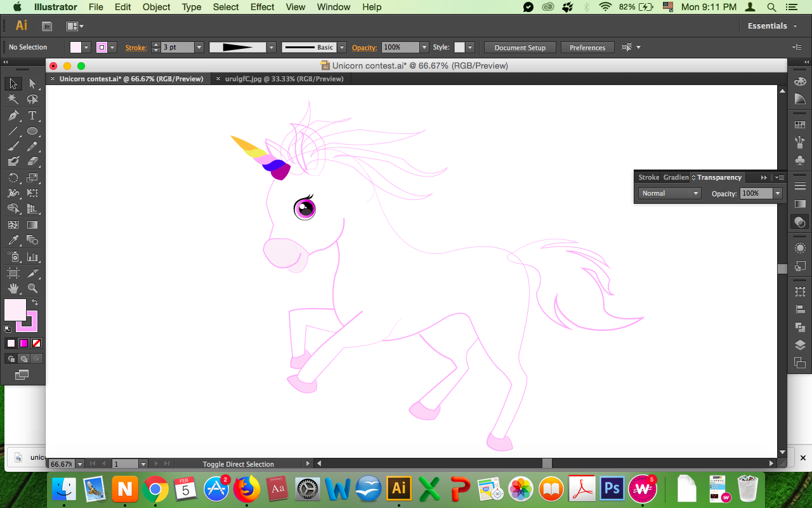Select the Scale tool

click(32, 178)
